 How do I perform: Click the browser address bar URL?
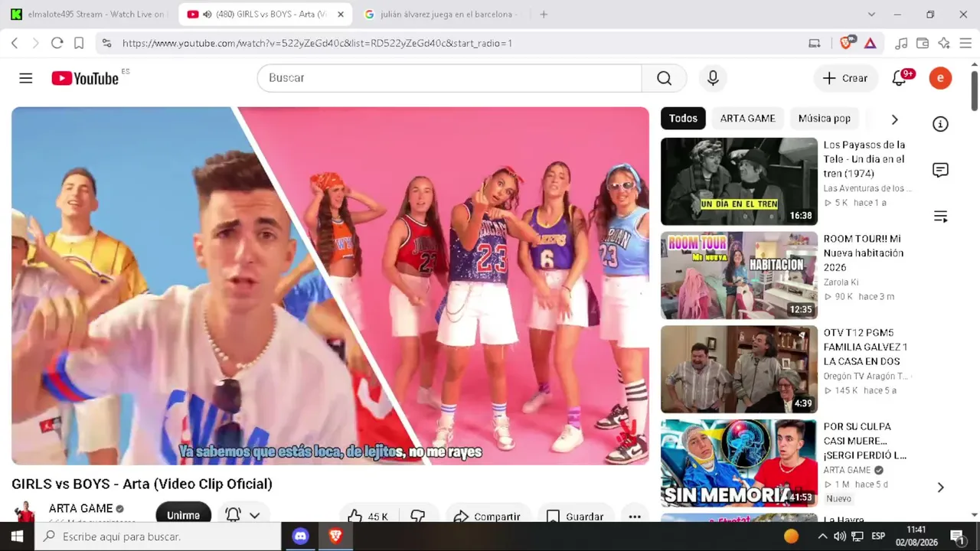317,44
